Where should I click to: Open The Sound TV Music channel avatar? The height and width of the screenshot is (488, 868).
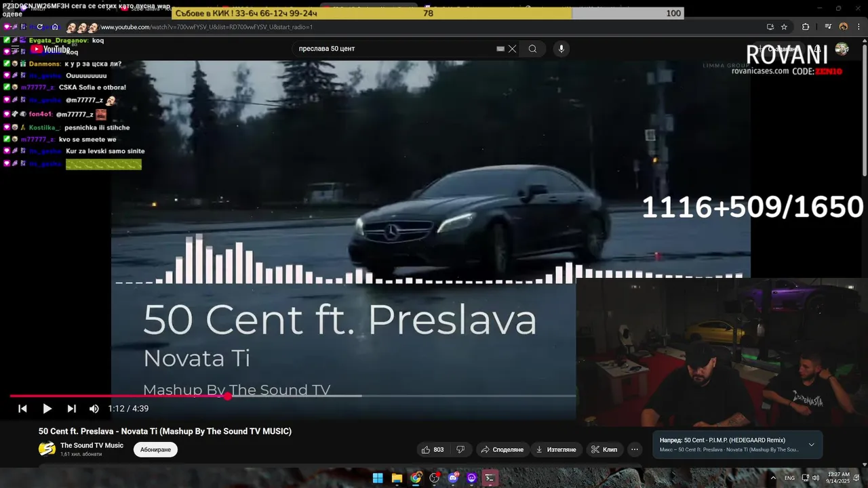coord(47,449)
